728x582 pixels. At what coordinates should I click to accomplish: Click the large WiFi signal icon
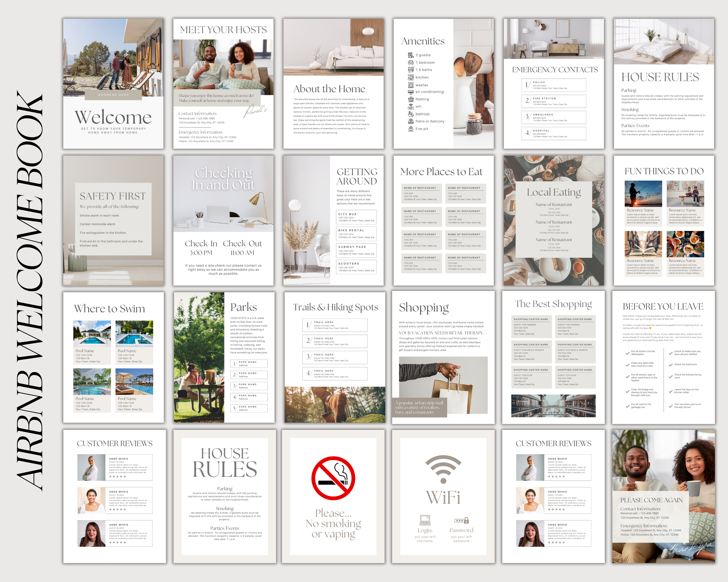[x=443, y=469]
